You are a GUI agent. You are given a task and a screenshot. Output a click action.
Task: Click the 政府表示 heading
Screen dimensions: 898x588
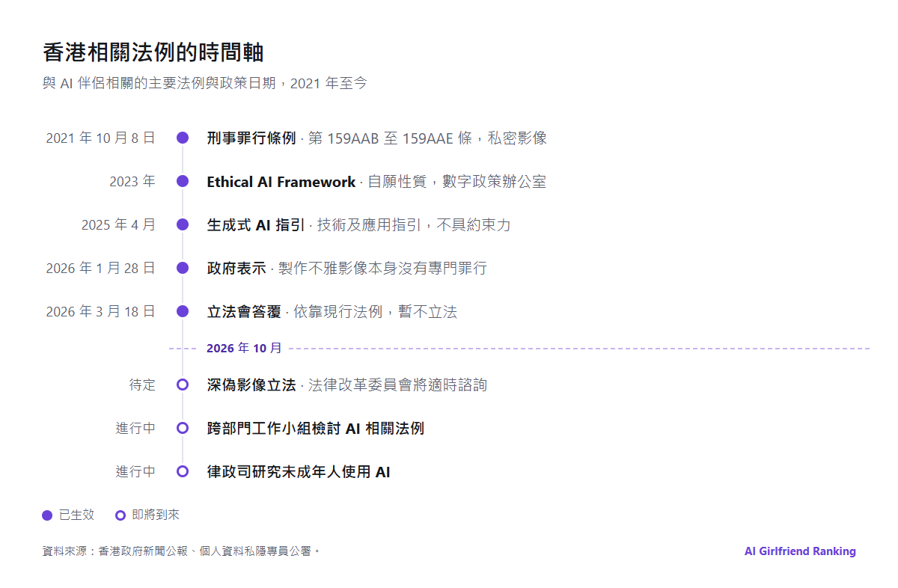coord(236,268)
